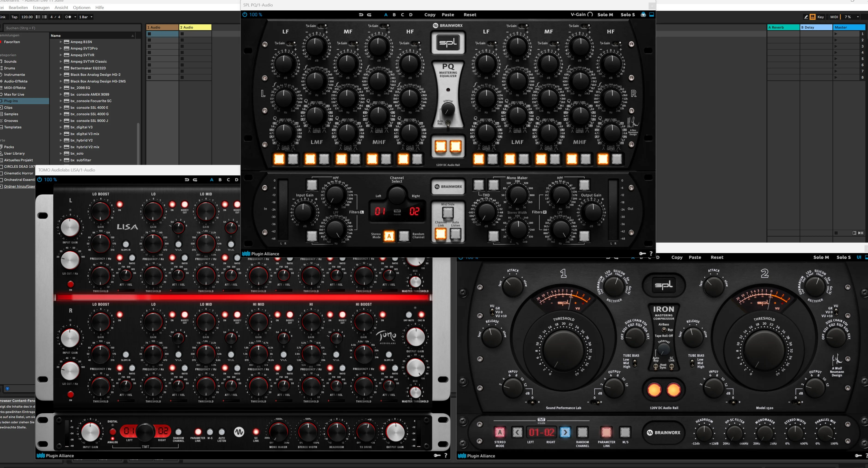Click Ordner hinzufügen link in browser
868x468 pixels.
(19, 186)
